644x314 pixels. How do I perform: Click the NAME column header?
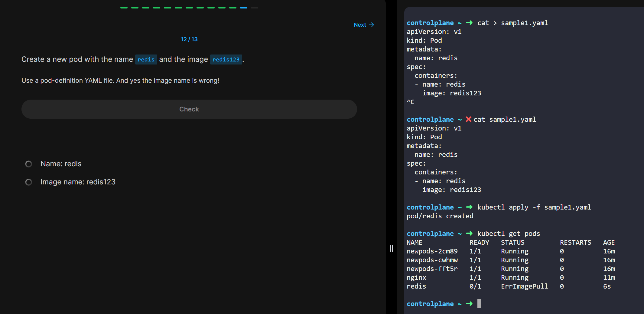[414, 243]
